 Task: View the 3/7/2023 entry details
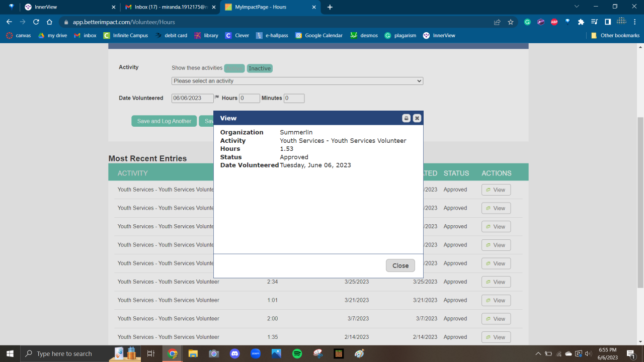click(x=496, y=319)
